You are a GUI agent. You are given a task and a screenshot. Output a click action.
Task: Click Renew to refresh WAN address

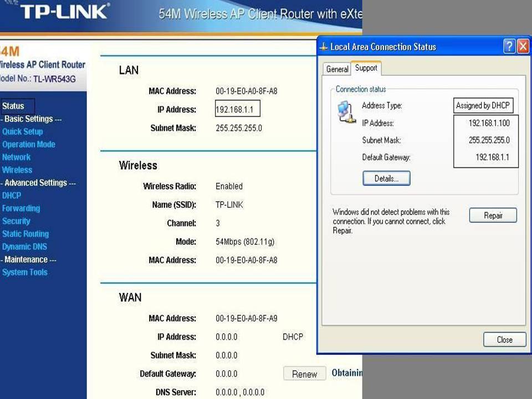304,374
